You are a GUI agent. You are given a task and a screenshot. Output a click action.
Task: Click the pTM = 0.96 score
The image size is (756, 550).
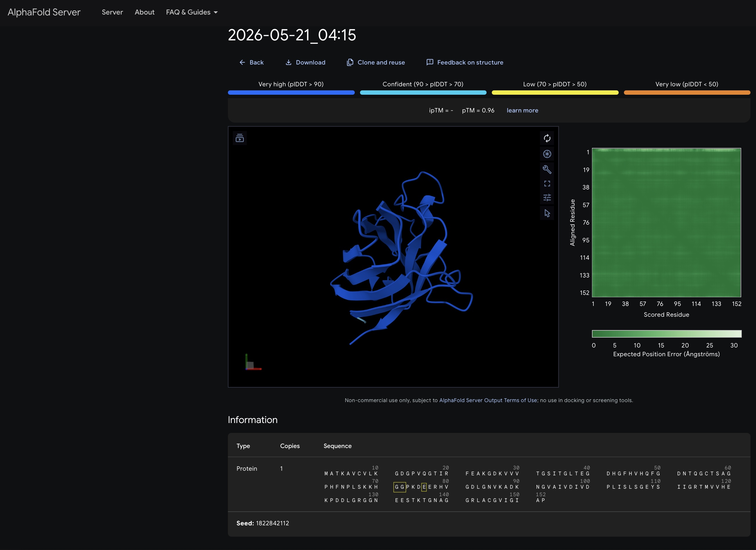pyautogui.click(x=478, y=110)
